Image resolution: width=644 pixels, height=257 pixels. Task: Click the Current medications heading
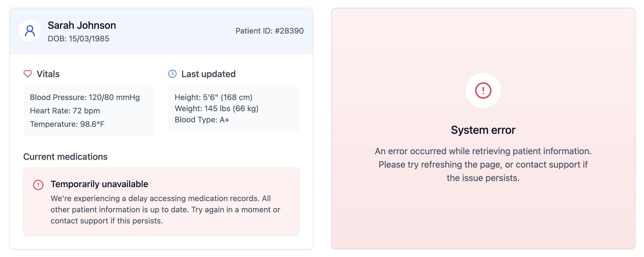(x=65, y=157)
